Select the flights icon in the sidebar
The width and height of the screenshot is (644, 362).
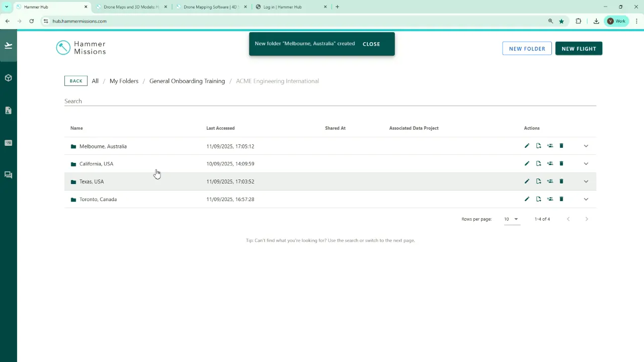point(8,45)
